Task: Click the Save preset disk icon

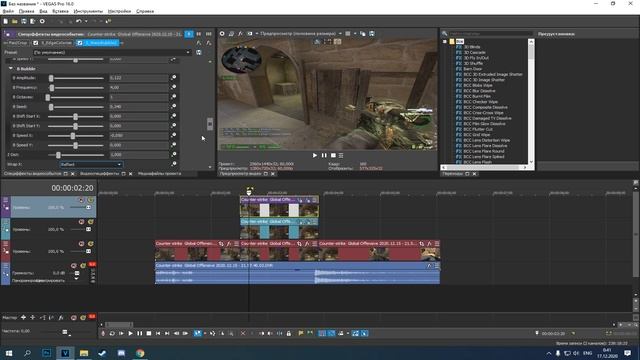Action: click(199, 52)
